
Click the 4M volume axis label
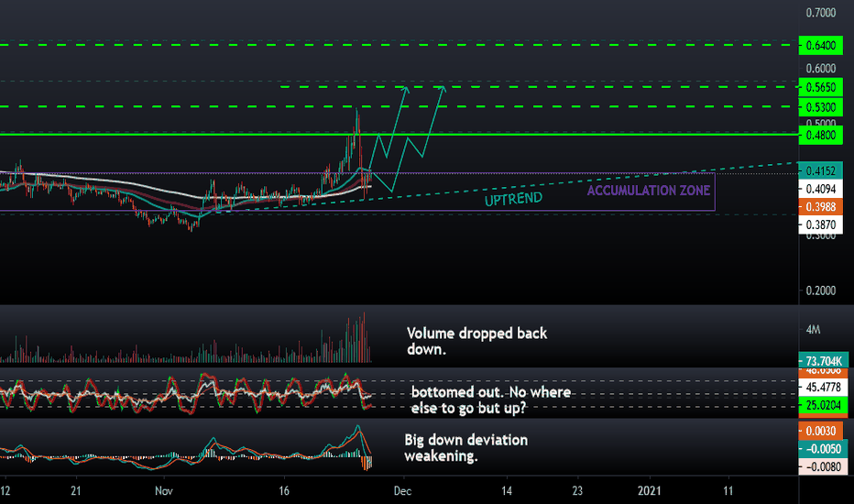tap(813, 329)
